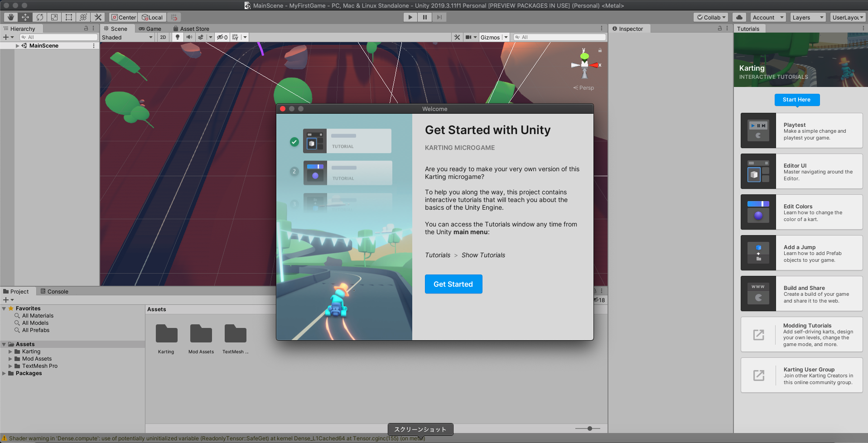The height and width of the screenshot is (443, 868).
Task: Open the grid settings dropdown arrow
Action: tap(245, 37)
